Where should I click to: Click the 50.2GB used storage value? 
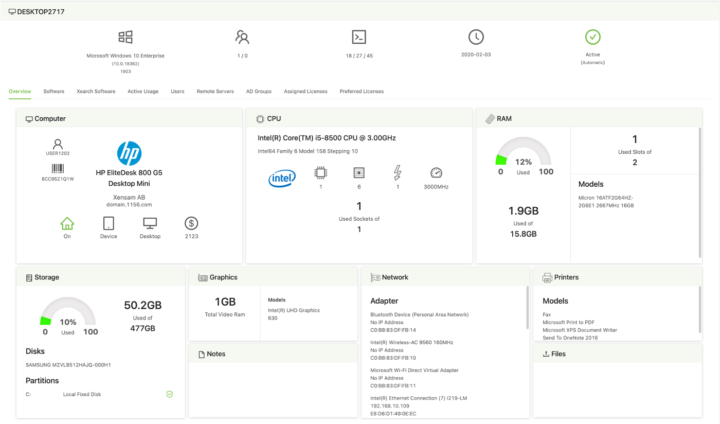pos(143,305)
